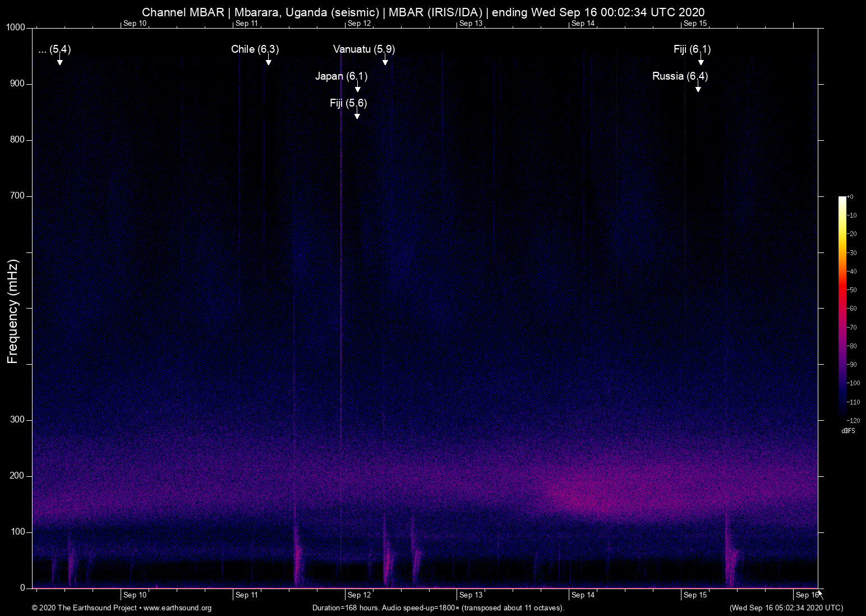Screen dimensions: 866x616
Task: Click the arrow marker below Japan (6.1)
Action: click(x=357, y=88)
